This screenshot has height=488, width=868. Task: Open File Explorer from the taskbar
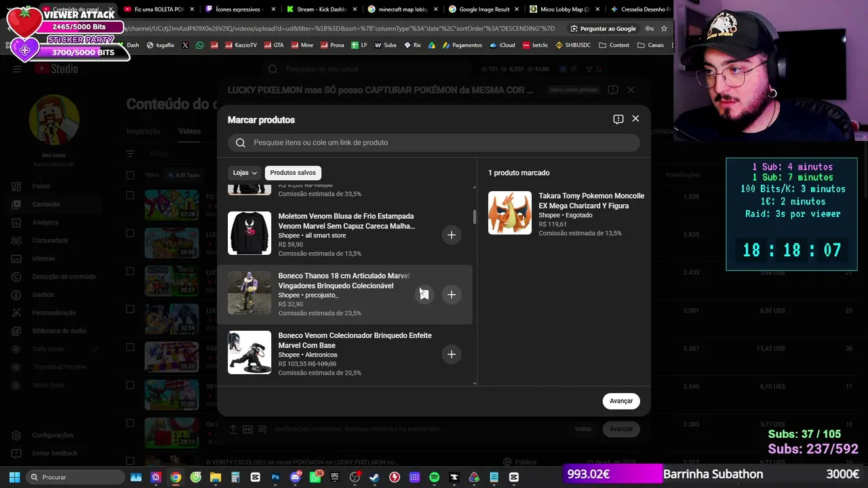pos(215,477)
